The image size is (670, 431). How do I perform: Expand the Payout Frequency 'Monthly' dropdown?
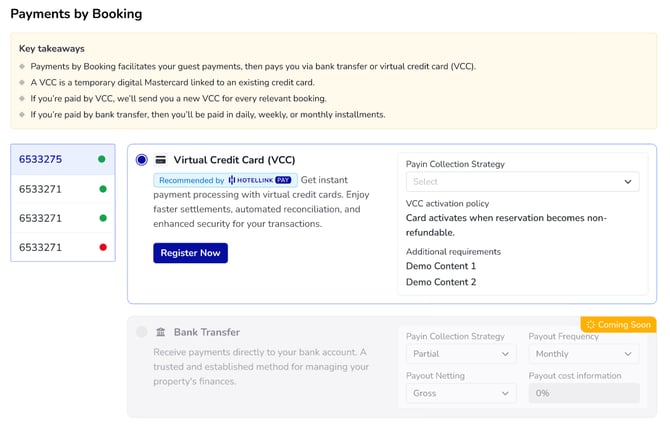(x=584, y=354)
